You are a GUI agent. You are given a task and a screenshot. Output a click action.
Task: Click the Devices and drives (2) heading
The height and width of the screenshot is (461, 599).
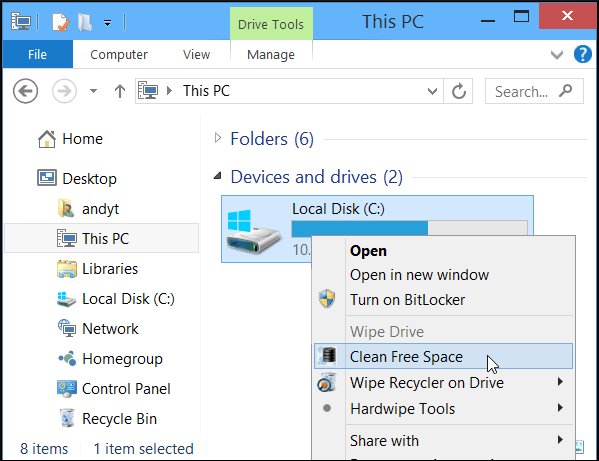coord(317,177)
